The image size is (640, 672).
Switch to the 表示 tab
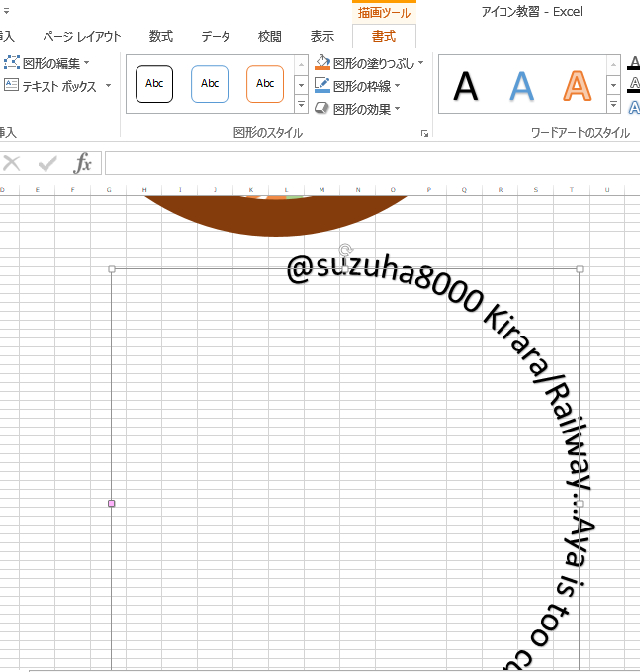(x=322, y=37)
